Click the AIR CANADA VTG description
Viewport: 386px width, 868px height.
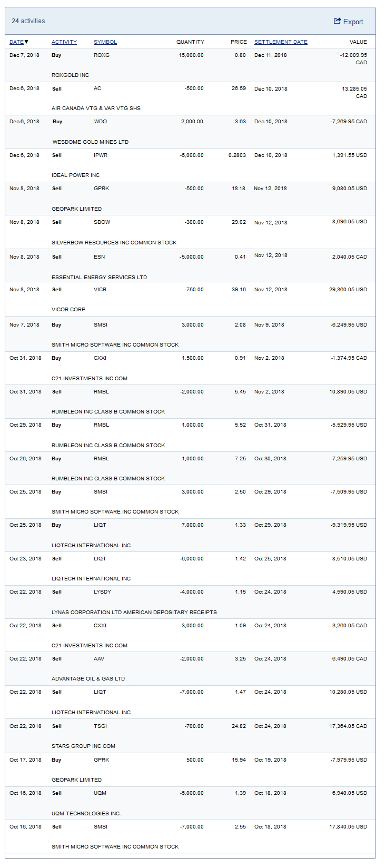pos(96,108)
